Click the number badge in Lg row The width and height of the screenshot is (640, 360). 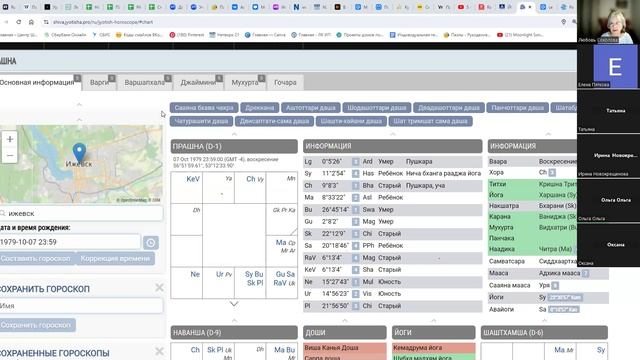tap(356, 162)
